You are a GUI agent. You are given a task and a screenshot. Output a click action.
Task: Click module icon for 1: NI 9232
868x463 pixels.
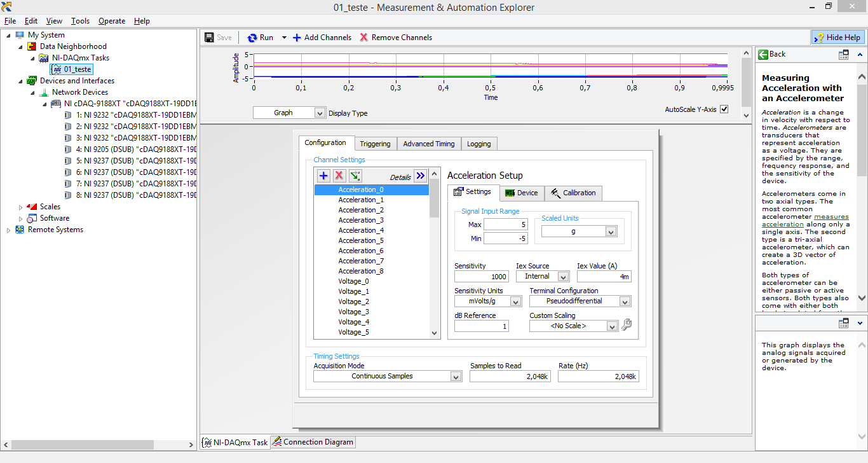(x=68, y=115)
